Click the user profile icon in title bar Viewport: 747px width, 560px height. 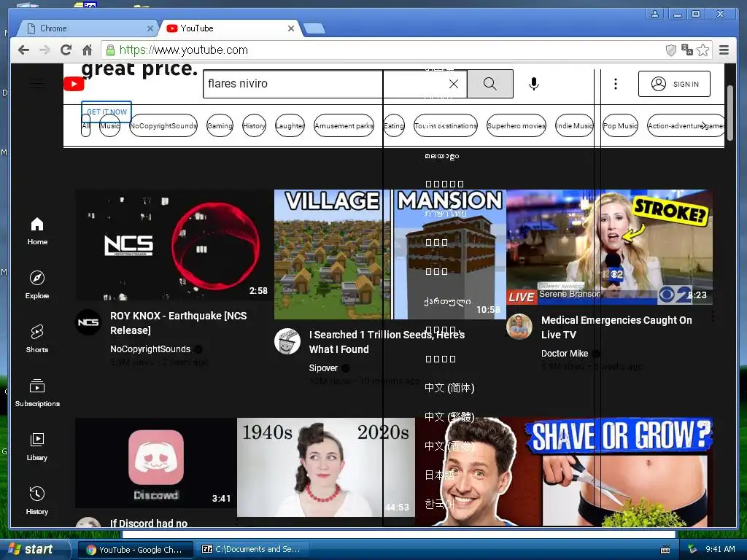coord(655,14)
